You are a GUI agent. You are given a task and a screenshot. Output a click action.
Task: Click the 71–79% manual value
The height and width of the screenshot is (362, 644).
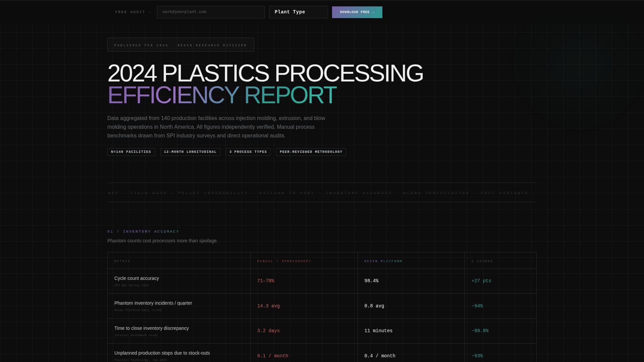[x=266, y=281]
